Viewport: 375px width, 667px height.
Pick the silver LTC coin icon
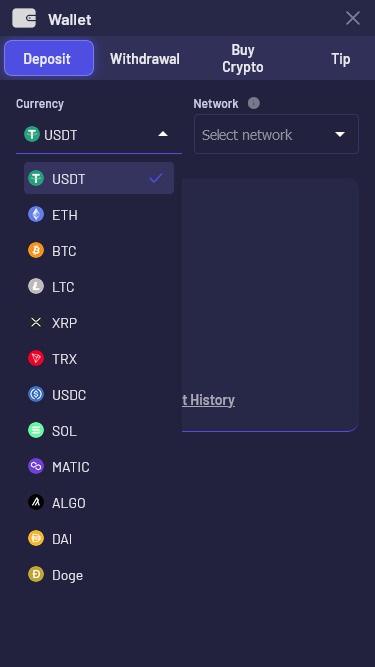point(36,286)
